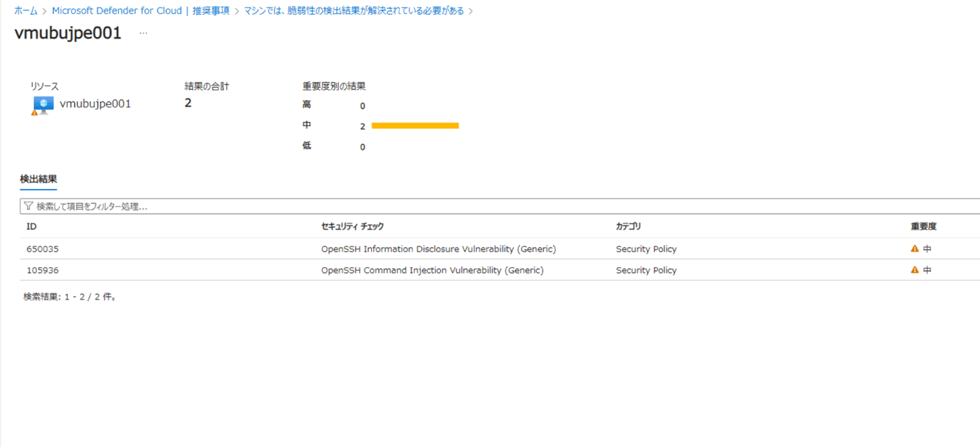
Task: Sort by the ID column header
Action: point(31,227)
